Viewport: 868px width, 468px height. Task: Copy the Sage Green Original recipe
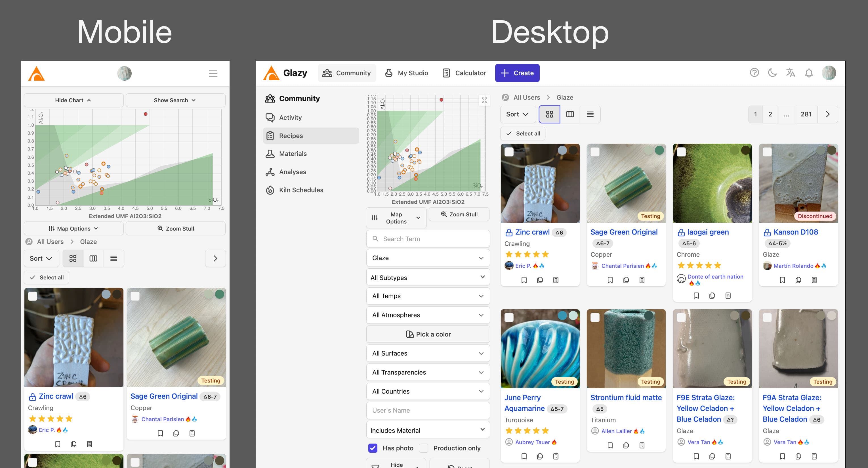pyautogui.click(x=626, y=280)
